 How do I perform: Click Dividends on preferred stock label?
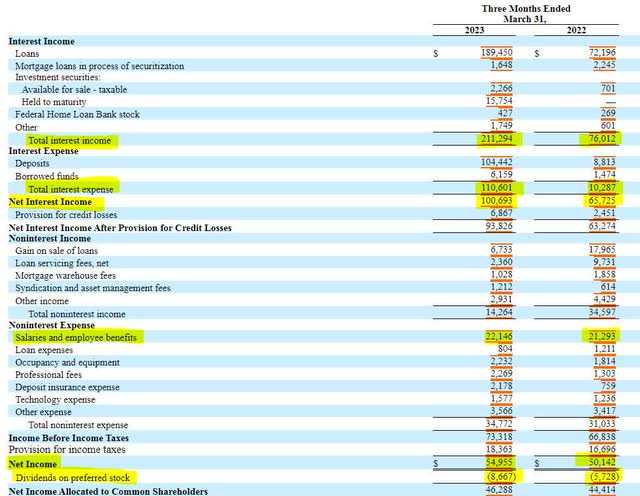pyautogui.click(x=73, y=478)
